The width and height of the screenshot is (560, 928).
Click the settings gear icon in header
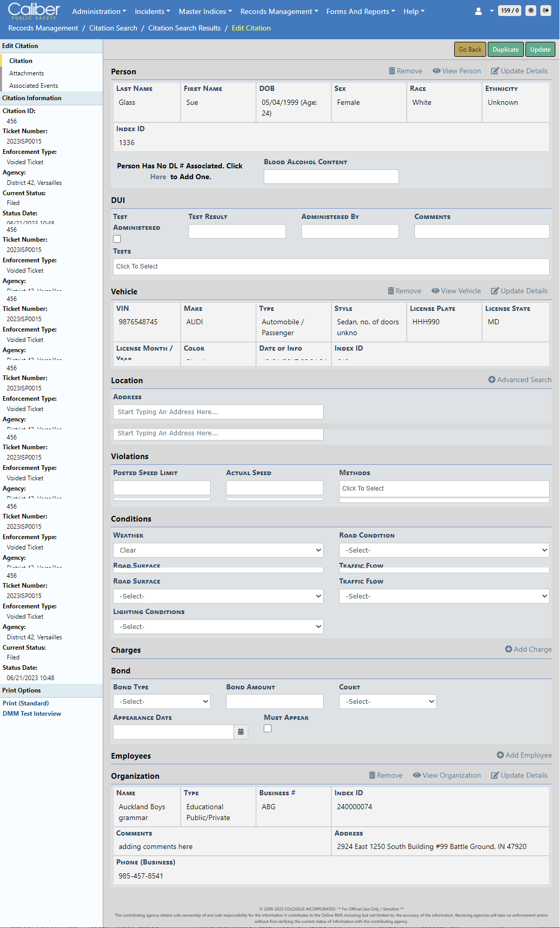pyautogui.click(x=531, y=11)
